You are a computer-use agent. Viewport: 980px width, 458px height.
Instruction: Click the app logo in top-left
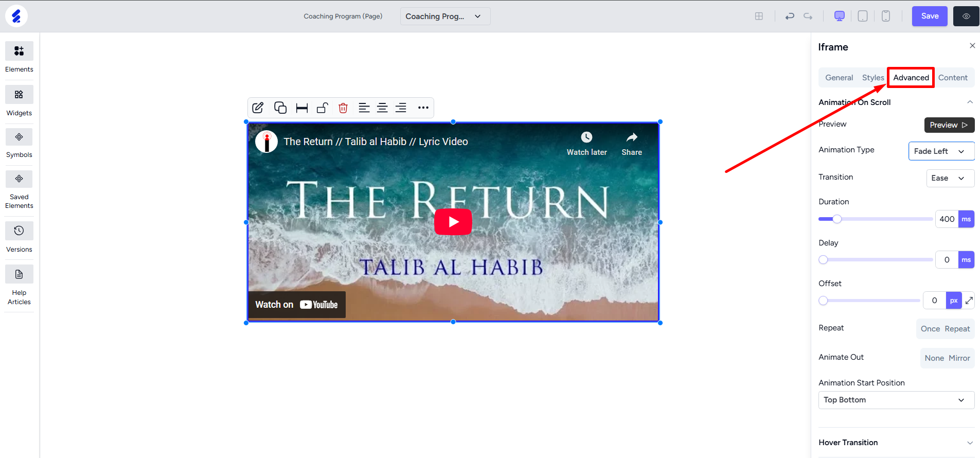(16, 16)
